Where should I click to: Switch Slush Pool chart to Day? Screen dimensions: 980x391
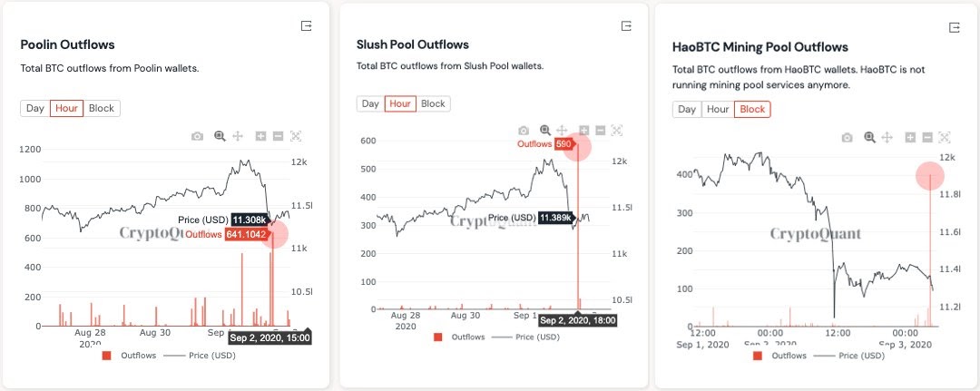tap(370, 103)
